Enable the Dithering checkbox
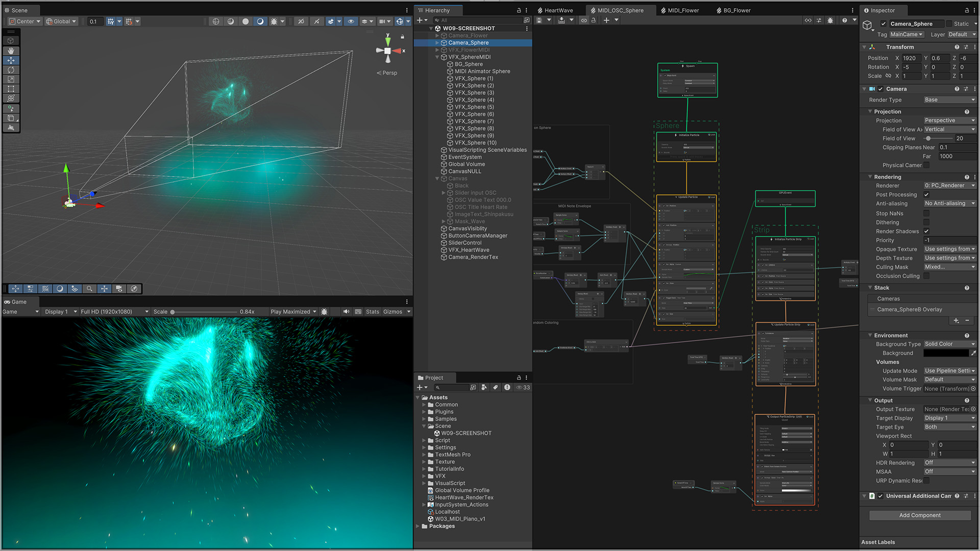The width and height of the screenshot is (980, 551). (x=926, y=222)
